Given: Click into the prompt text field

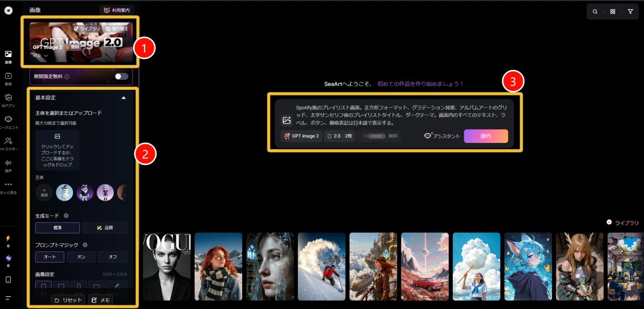Looking at the screenshot, I should [402, 115].
